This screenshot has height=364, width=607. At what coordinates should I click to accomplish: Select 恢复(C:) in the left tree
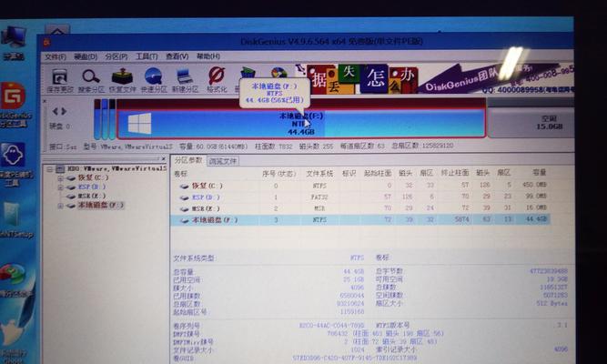93,177
